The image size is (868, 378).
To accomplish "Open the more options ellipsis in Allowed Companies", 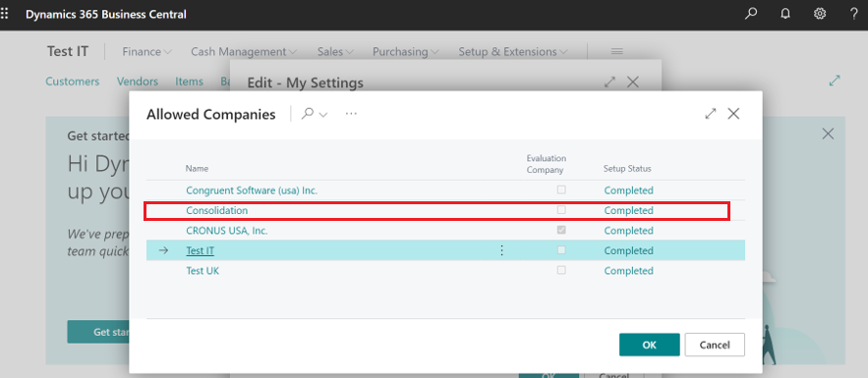I will (351, 114).
